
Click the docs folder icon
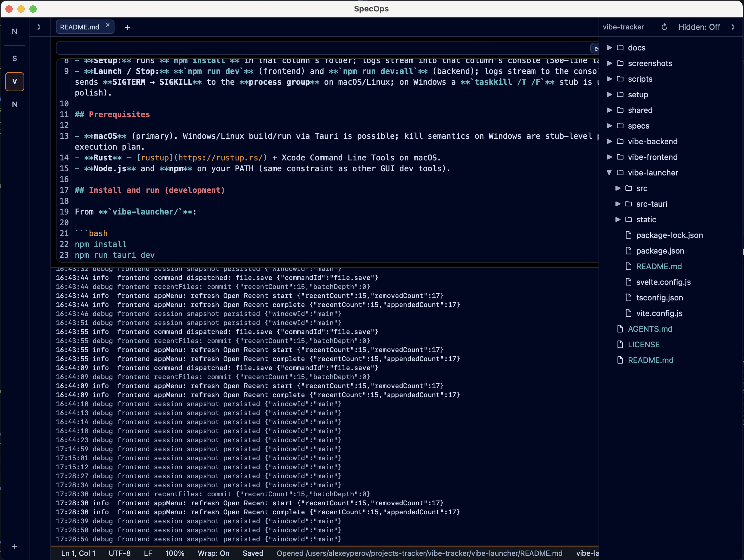coord(620,47)
